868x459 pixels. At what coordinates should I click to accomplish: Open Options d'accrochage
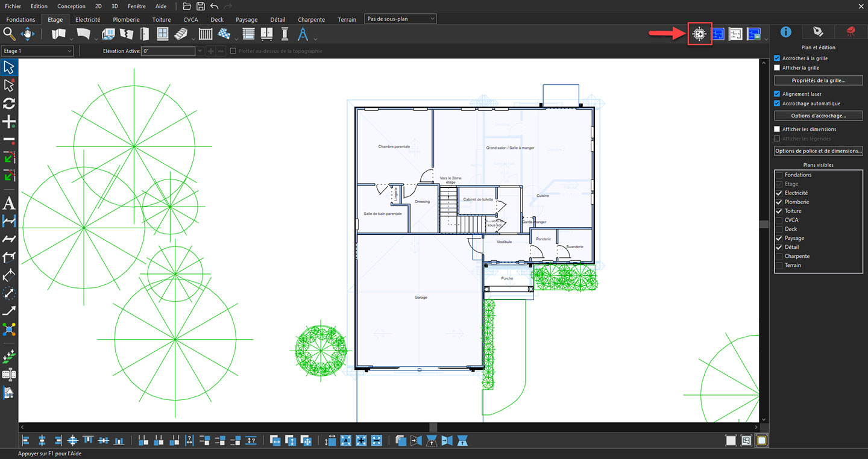coord(819,116)
